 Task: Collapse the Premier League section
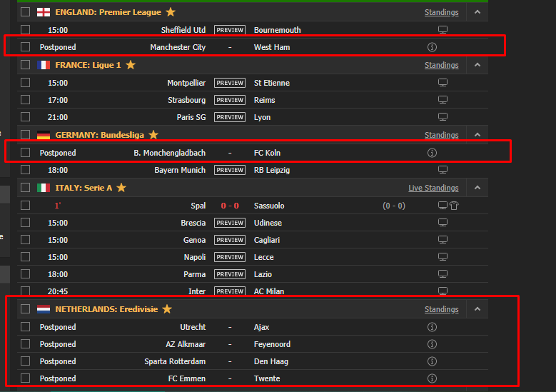coord(477,12)
